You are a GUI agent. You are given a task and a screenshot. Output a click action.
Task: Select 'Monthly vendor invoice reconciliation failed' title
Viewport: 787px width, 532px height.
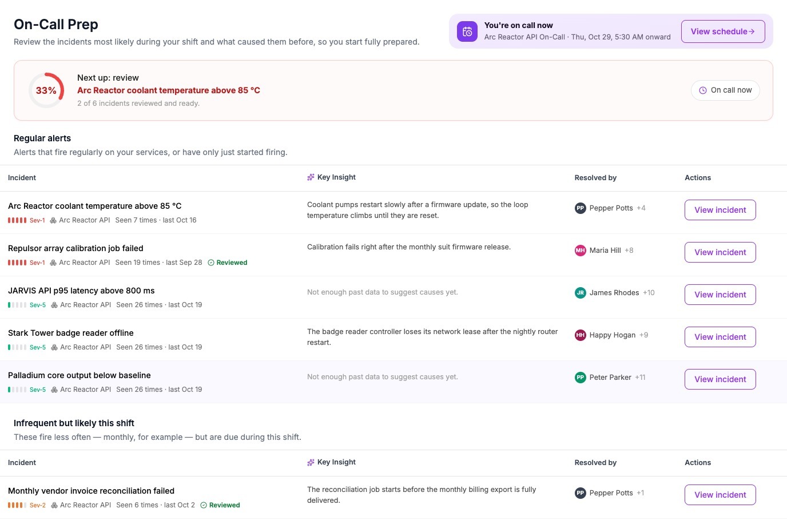coord(91,491)
